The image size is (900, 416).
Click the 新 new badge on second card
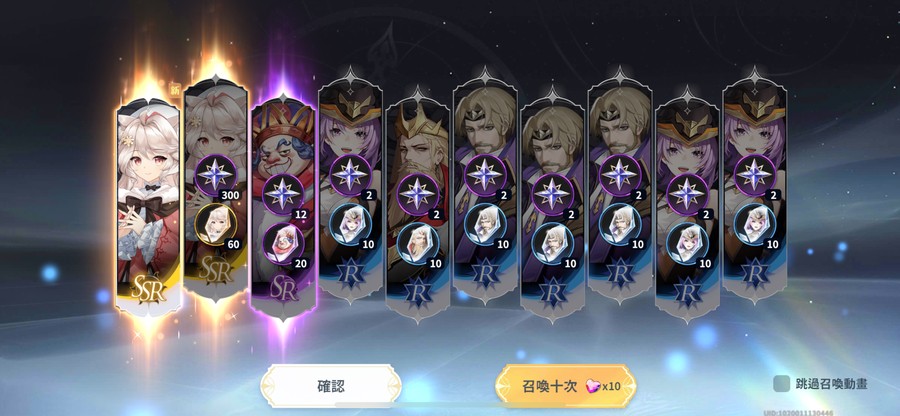coord(174,89)
